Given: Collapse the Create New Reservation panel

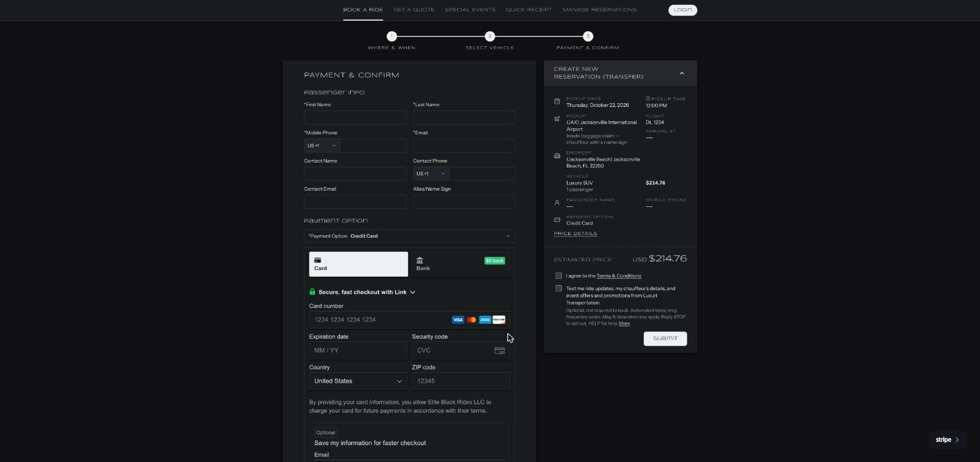Looking at the screenshot, I should tap(682, 73).
